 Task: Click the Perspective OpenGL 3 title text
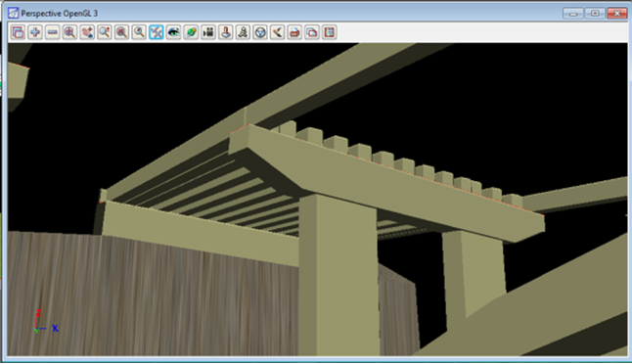click(60, 14)
